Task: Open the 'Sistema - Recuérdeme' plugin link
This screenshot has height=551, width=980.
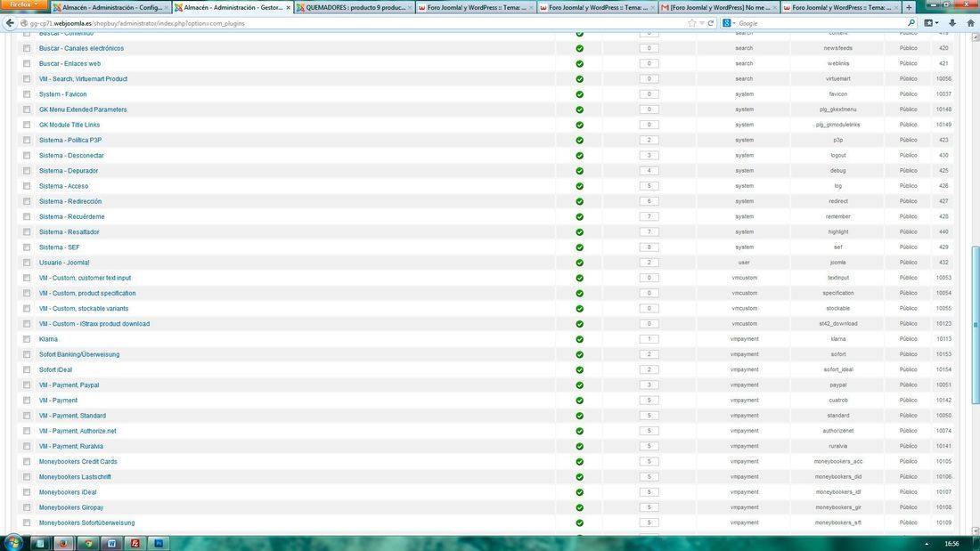Action: click(72, 217)
